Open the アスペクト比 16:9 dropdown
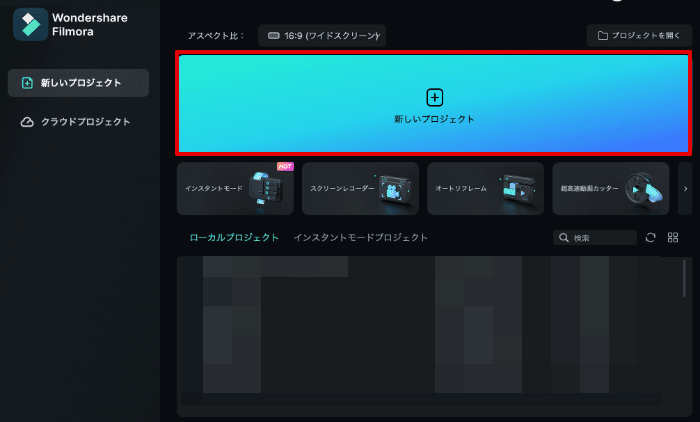Viewport: 700px width, 422px height. pos(322,36)
